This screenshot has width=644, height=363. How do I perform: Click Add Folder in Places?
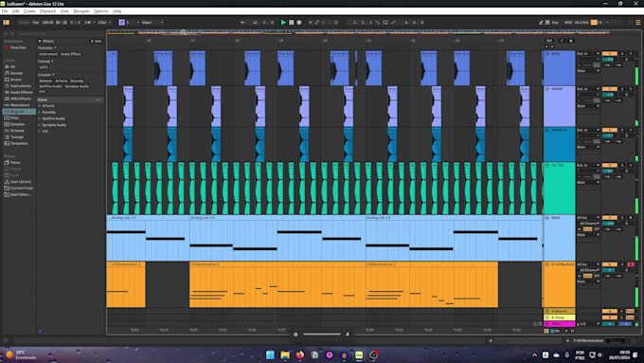coord(21,194)
